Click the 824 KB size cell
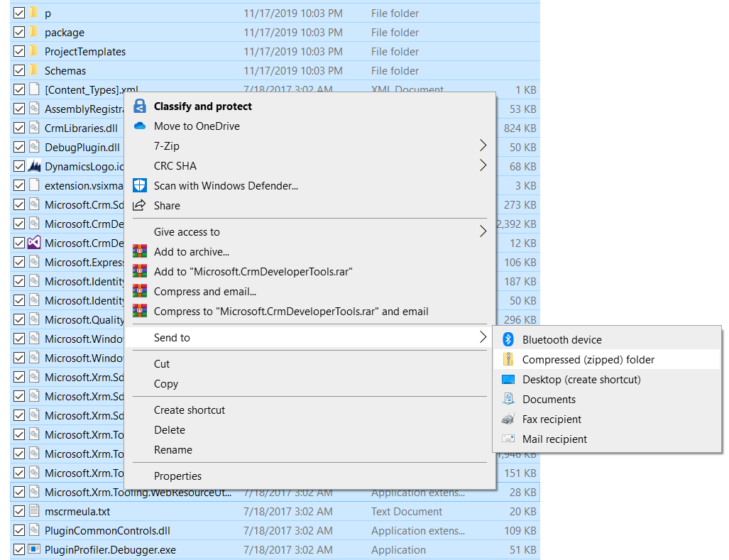The height and width of the screenshot is (560, 729). pyautogui.click(x=520, y=128)
